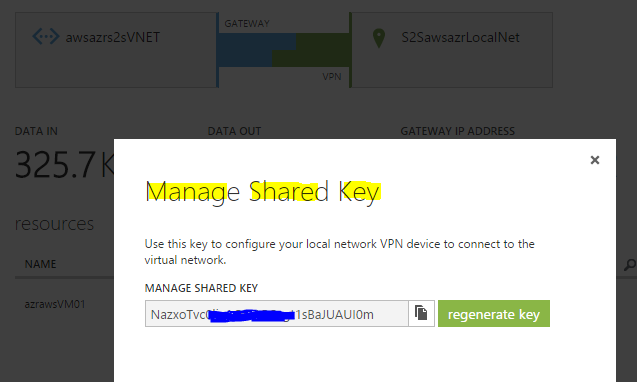This screenshot has width=637, height=382.
Task: Click the DATA IN value 325.7
Action: pos(55,165)
